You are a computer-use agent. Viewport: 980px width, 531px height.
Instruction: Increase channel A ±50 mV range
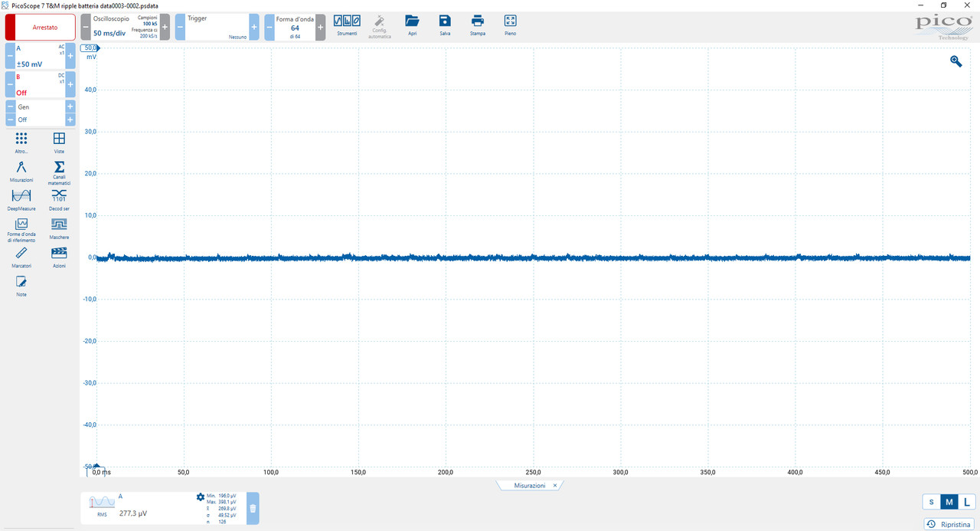coord(70,56)
